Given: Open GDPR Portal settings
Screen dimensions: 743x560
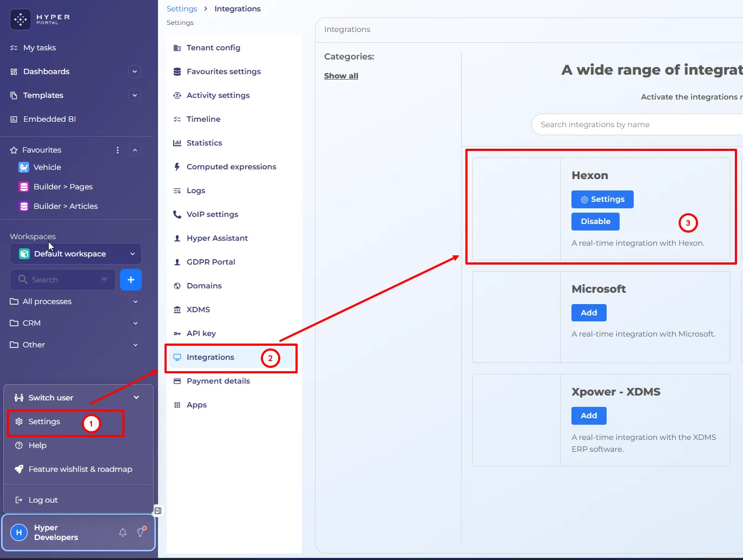Looking at the screenshot, I should pyautogui.click(x=232, y=262).
